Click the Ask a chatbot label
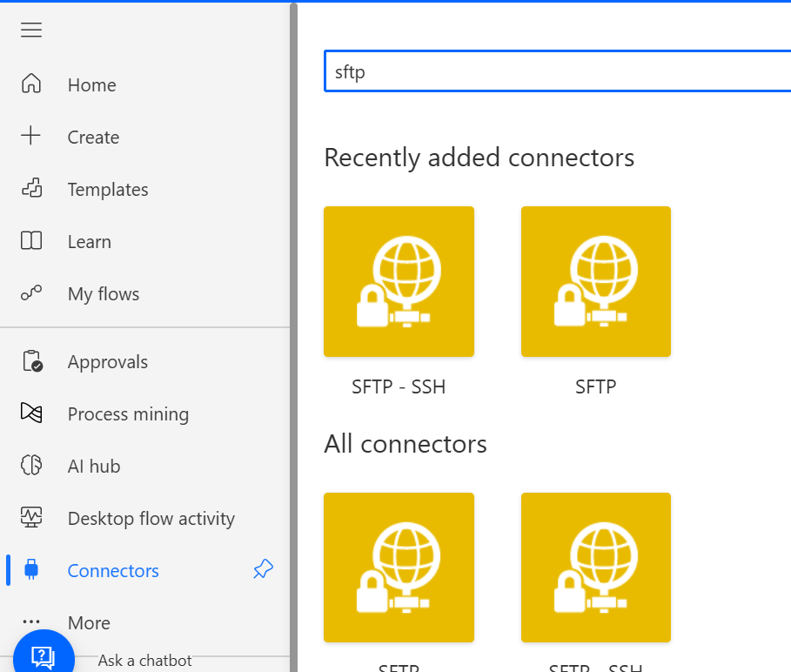This screenshot has width=791, height=672. 144,661
